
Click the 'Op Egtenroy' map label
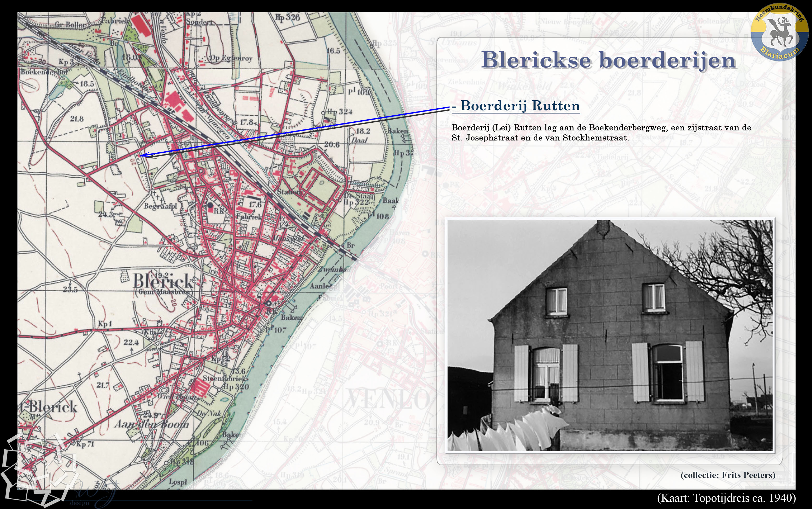point(231,58)
